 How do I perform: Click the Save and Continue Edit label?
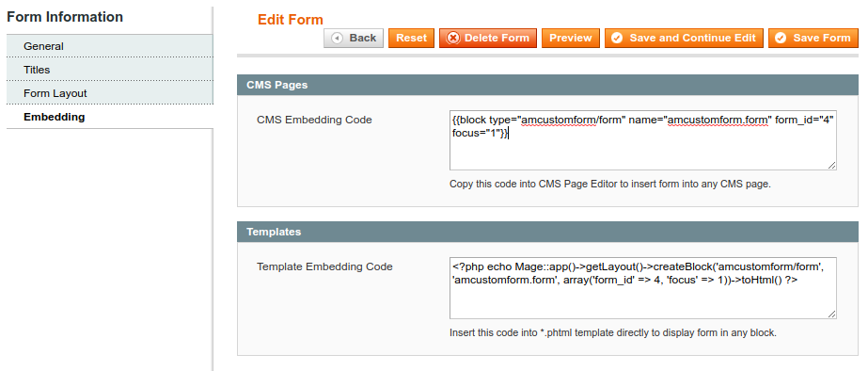pos(692,39)
